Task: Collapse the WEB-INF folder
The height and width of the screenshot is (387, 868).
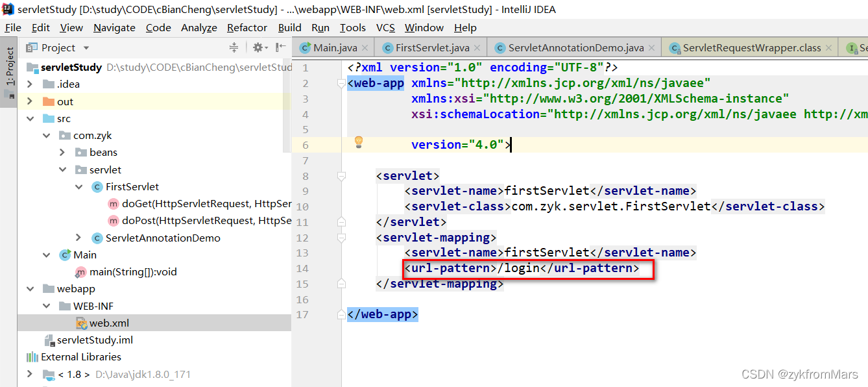Action: [x=46, y=306]
